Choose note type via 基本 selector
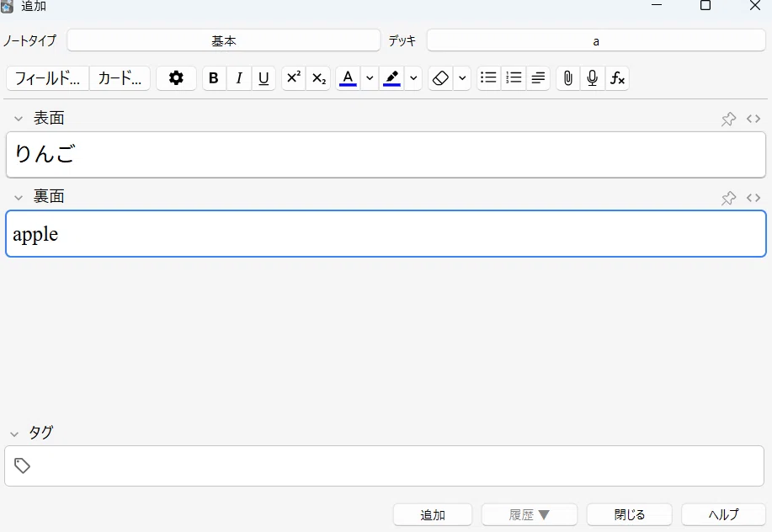The width and height of the screenshot is (772, 532). 224,41
